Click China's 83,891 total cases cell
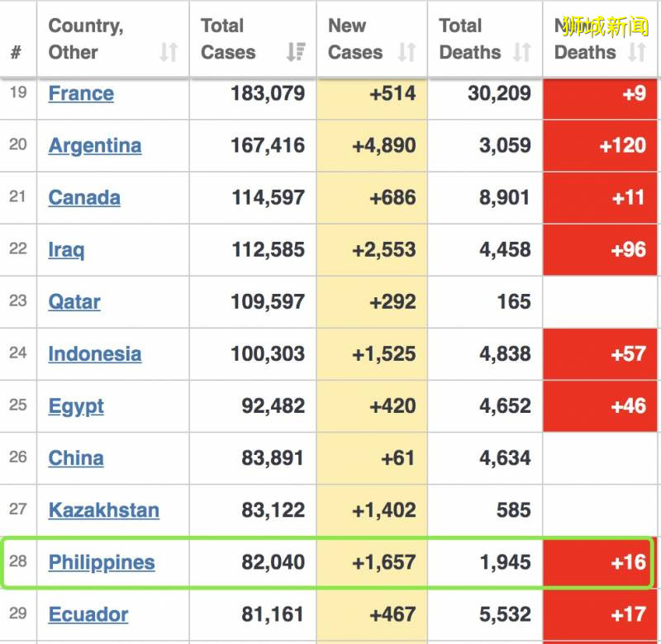Viewport: 661px width, 644px height. pyautogui.click(x=253, y=457)
